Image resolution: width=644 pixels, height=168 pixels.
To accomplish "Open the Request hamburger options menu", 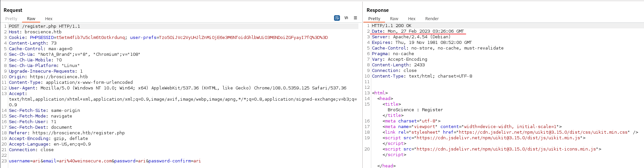I will coord(355,18).
